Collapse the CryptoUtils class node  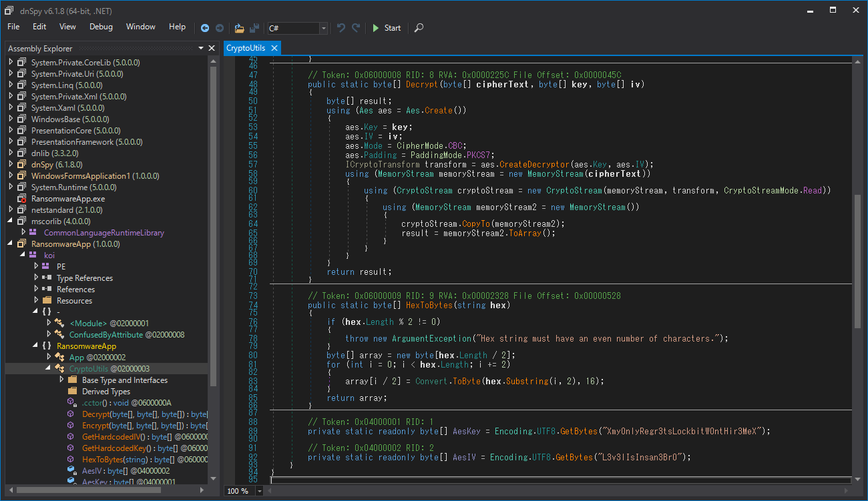[x=48, y=369]
